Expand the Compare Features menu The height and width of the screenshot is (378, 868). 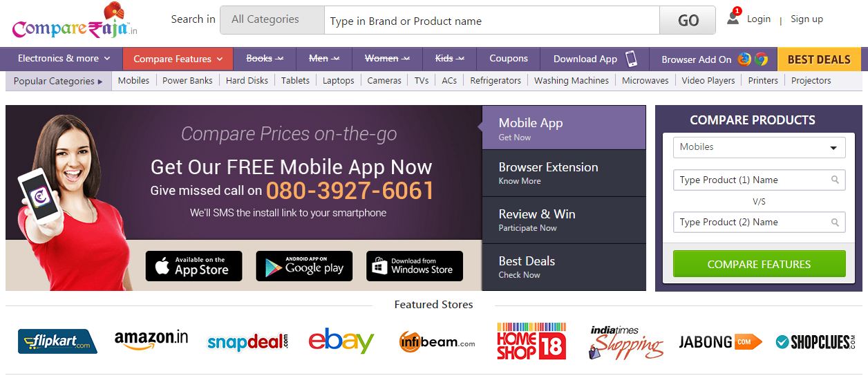point(178,59)
